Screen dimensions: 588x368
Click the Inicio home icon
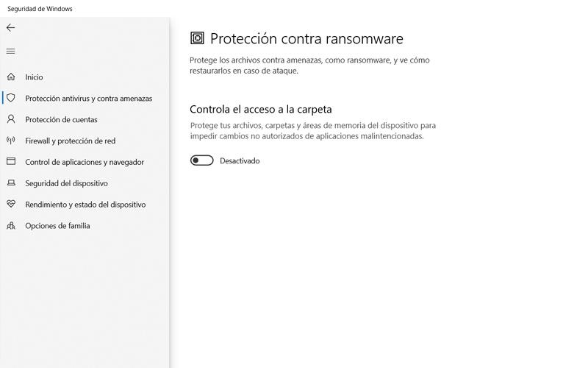[x=11, y=77]
